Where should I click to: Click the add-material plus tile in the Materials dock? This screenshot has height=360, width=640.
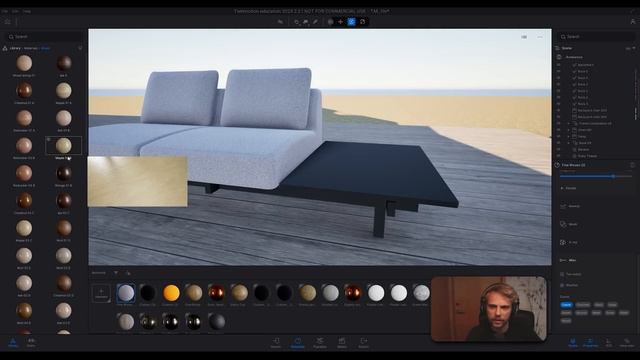pyautogui.click(x=101, y=293)
